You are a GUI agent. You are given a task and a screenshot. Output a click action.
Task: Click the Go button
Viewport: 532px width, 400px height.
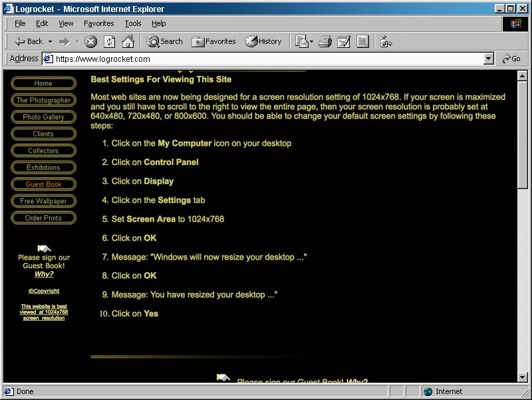tap(511, 59)
